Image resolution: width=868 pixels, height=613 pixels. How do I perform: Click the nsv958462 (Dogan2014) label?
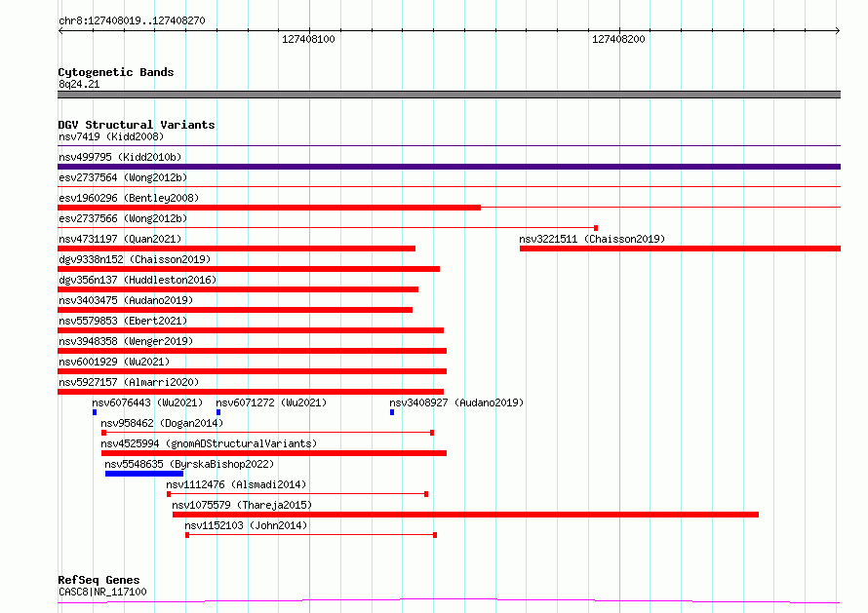pyautogui.click(x=162, y=423)
